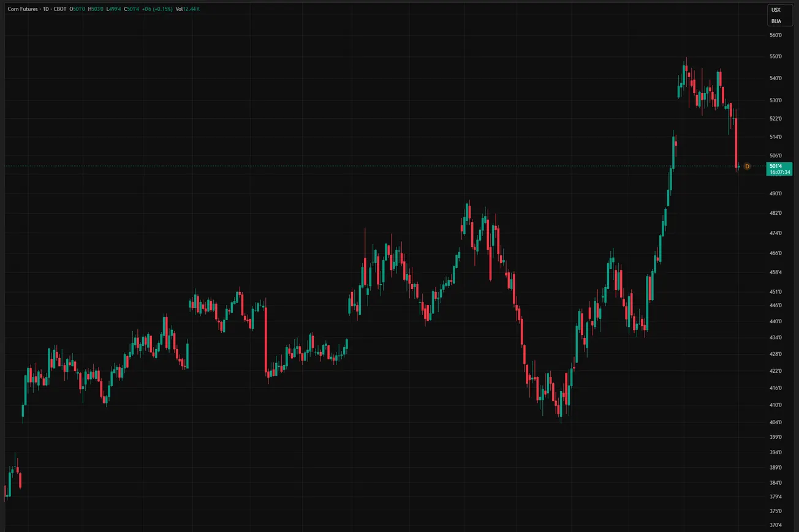Screen dimensions: 799x532
Task: Click the 466'0 price axis label
Action: (x=776, y=253)
